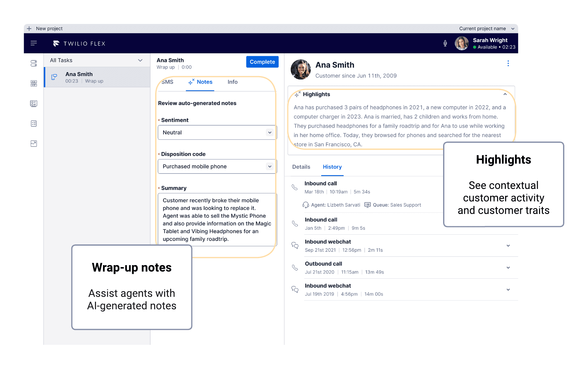Viewport: 588px width, 369px height.
Task: Open the Disposition code dropdown
Action: tap(217, 166)
